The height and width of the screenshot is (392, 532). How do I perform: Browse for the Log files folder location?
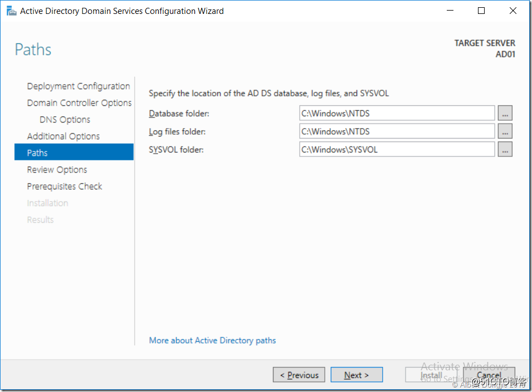(505, 131)
